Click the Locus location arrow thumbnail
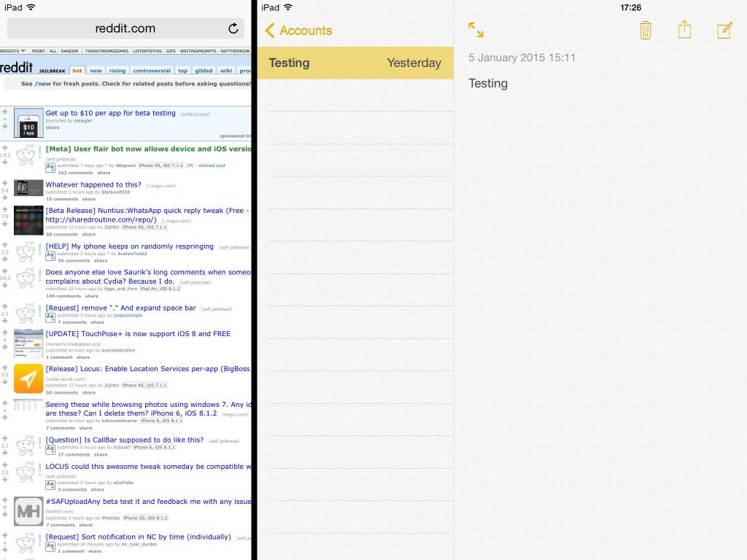Screen dimensions: 747x560 coord(28,378)
